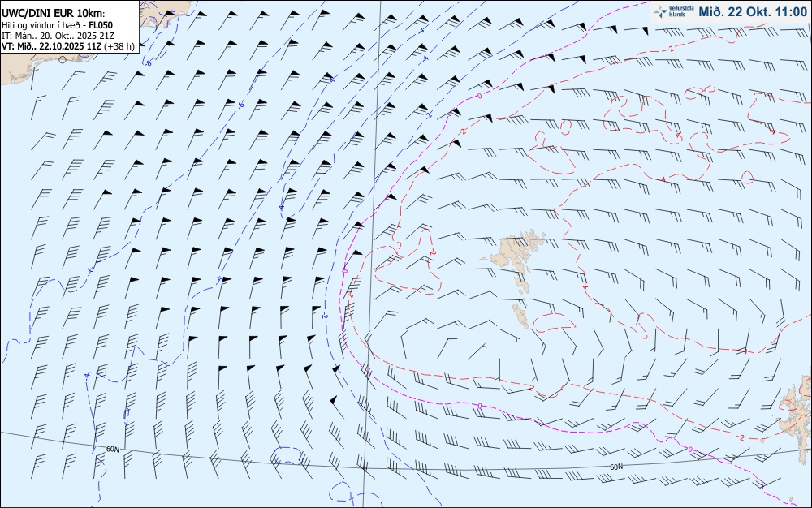The width and height of the screenshot is (812, 508).
Task: Click the 'VT: Mið.. 22.10.2025 11Z (+38 h)' line
Action: [x=68, y=46]
